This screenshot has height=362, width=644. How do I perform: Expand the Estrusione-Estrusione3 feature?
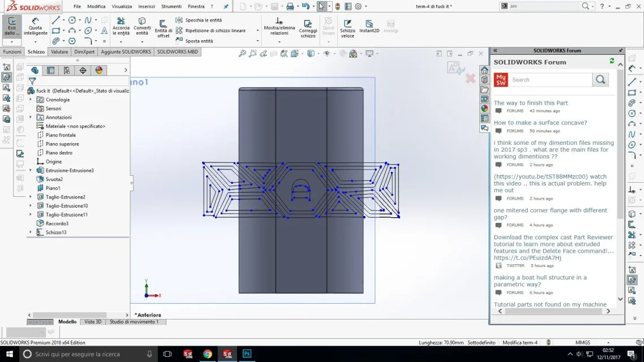31,170
